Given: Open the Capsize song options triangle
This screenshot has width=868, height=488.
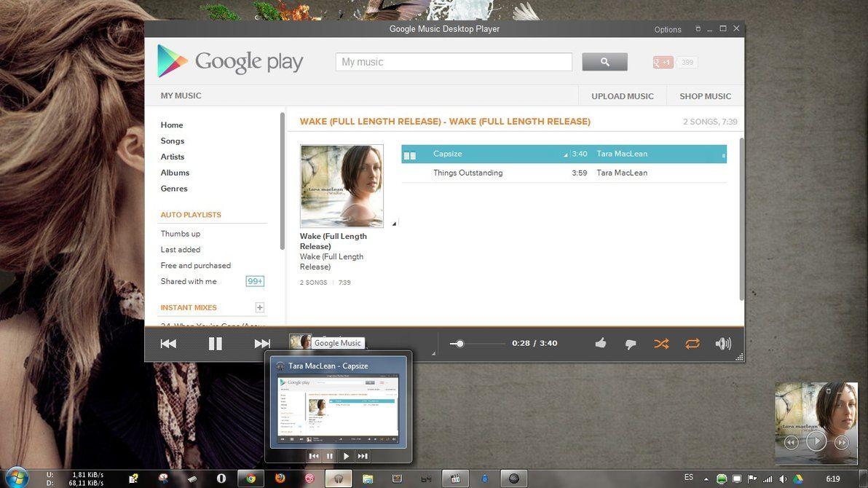Looking at the screenshot, I should [565, 155].
